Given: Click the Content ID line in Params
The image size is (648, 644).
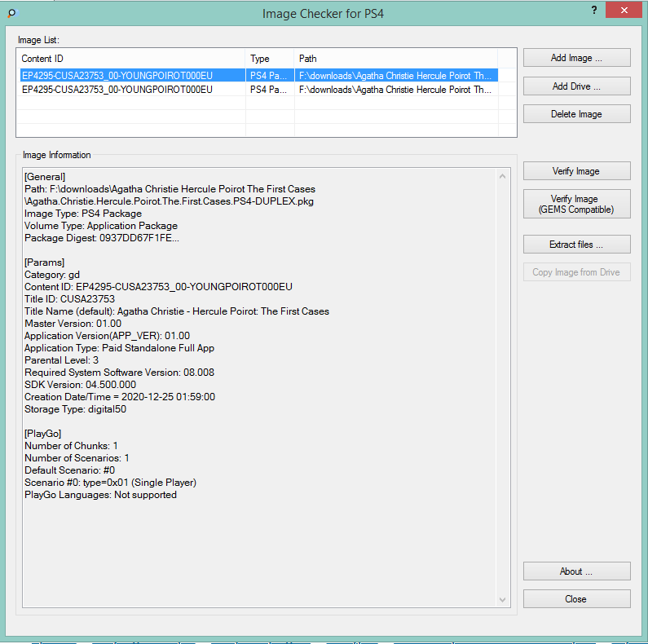Looking at the screenshot, I should (x=158, y=287).
